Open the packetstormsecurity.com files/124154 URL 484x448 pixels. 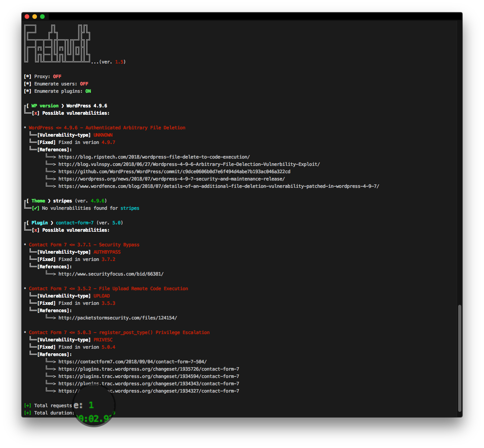point(118,318)
